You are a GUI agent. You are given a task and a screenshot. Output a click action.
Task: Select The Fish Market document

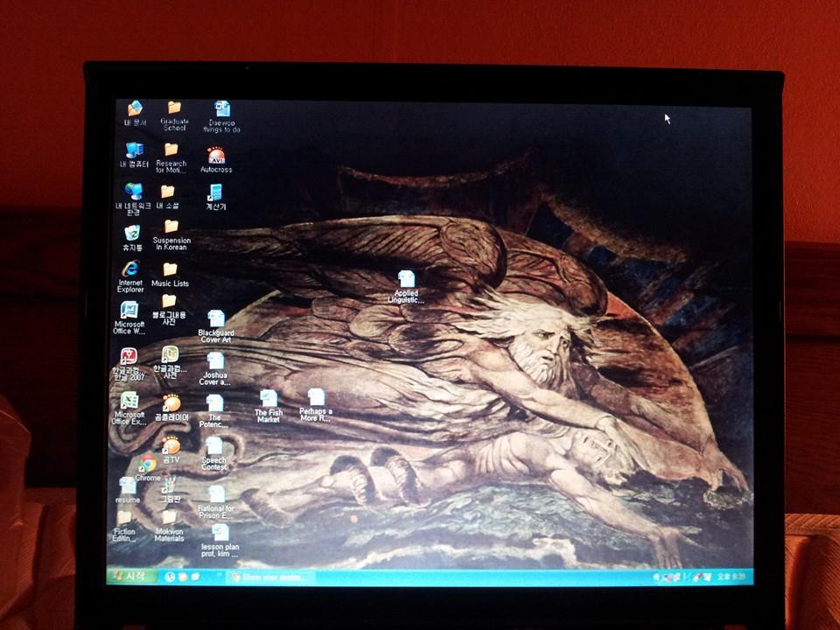pyautogui.click(x=269, y=400)
